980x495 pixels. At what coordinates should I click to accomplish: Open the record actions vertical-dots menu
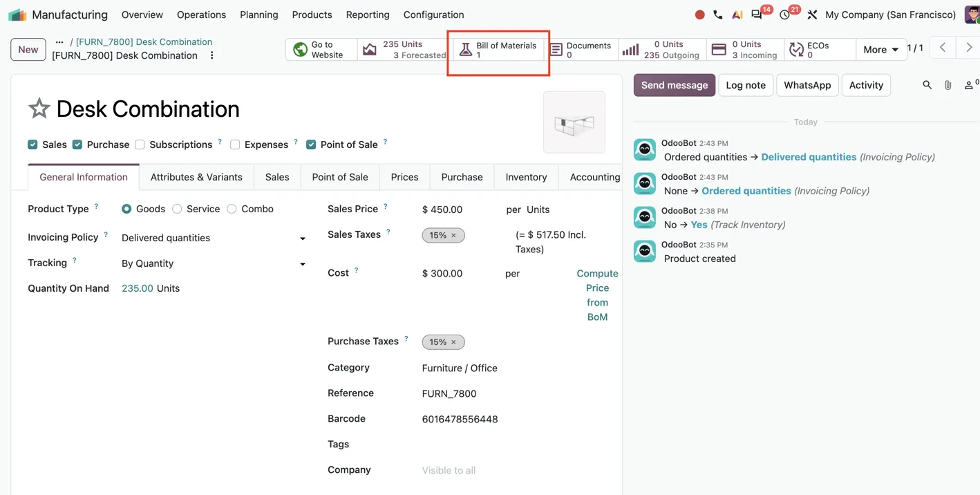pos(212,55)
